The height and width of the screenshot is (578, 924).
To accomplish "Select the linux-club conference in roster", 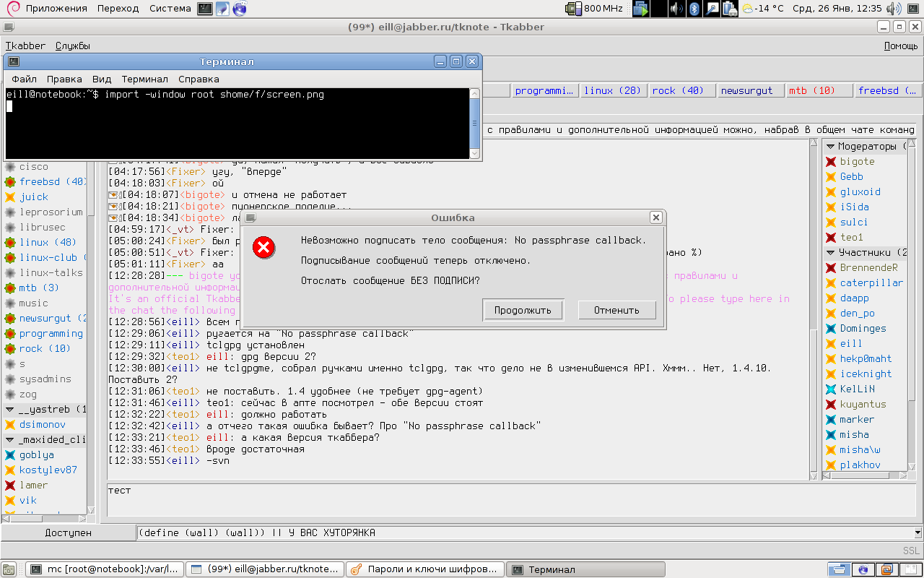I will (48, 258).
